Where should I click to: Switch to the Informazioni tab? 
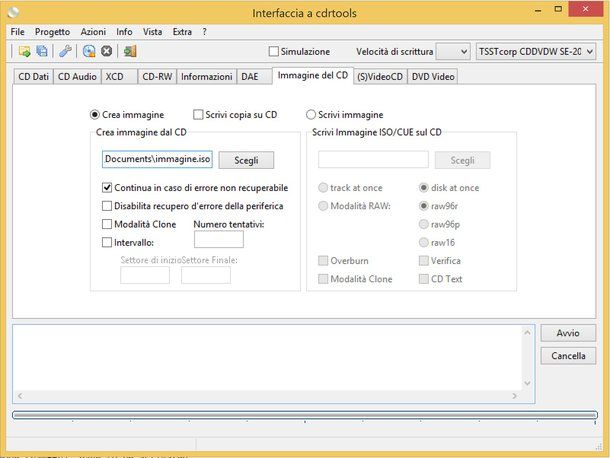pos(207,77)
